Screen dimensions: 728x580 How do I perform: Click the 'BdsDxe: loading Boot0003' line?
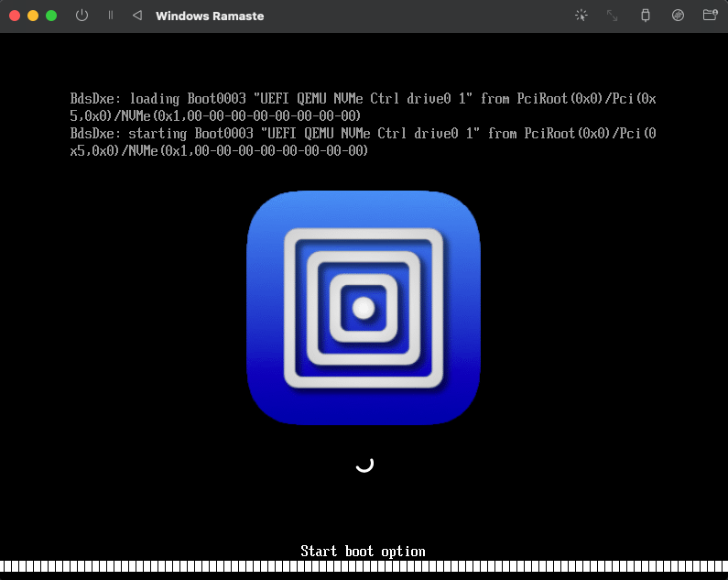coord(363,107)
